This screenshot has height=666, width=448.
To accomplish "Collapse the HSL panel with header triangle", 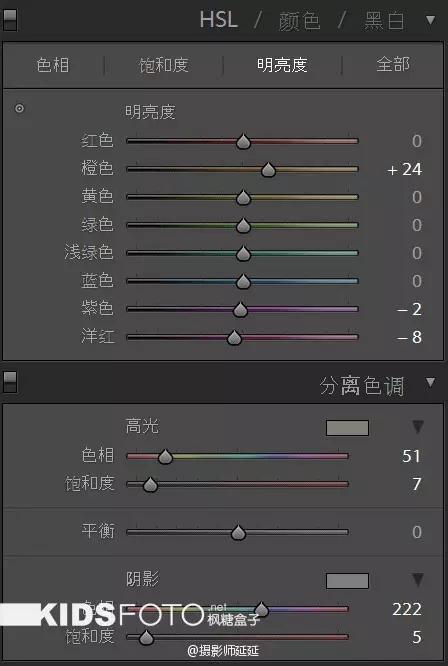I will click(431, 20).
